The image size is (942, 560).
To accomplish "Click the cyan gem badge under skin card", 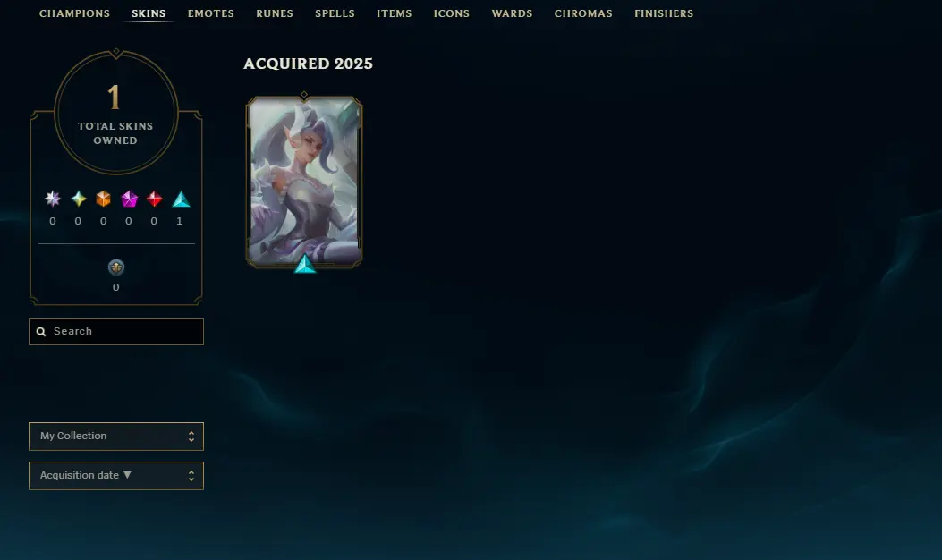I will coord(304,265).
